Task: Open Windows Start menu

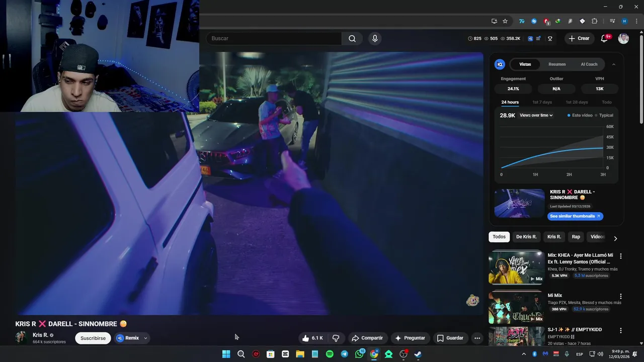Action: 226,354
